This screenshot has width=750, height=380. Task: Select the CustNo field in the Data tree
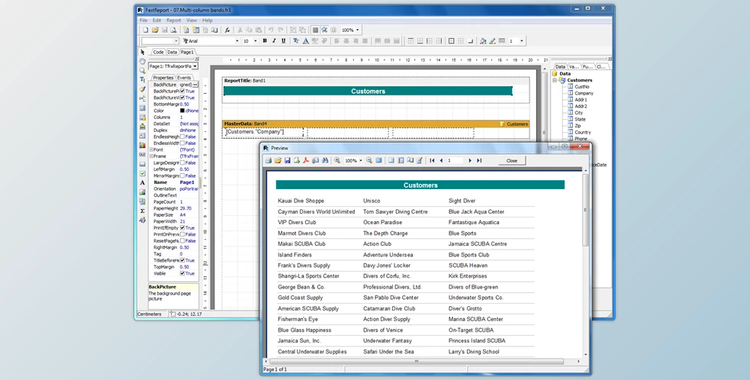point(582,87)
